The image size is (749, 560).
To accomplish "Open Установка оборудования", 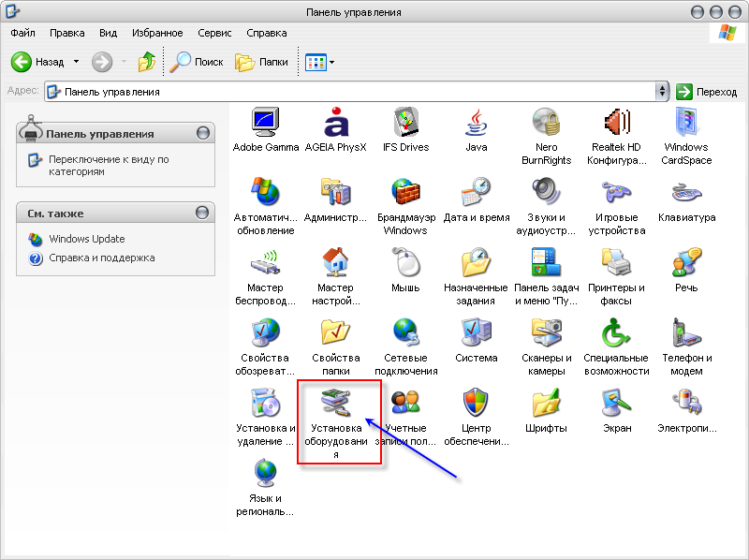I will (x=336, y=423).
